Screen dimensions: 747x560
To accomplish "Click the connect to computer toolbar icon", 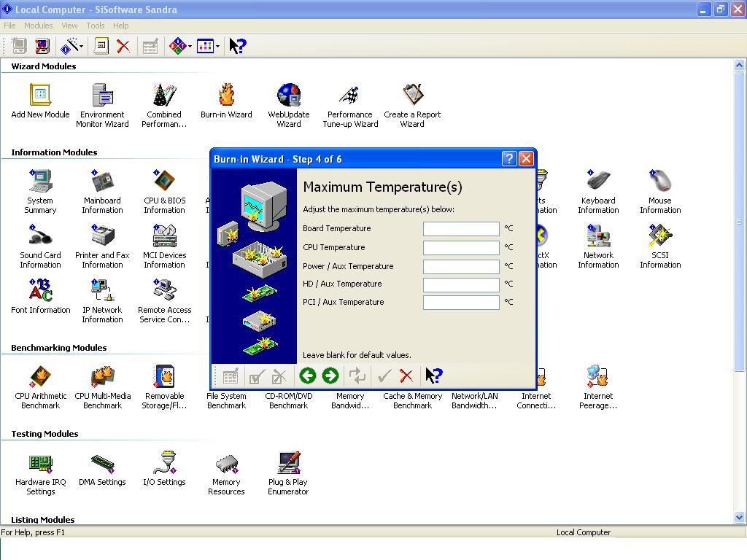I will pos(19,46).
